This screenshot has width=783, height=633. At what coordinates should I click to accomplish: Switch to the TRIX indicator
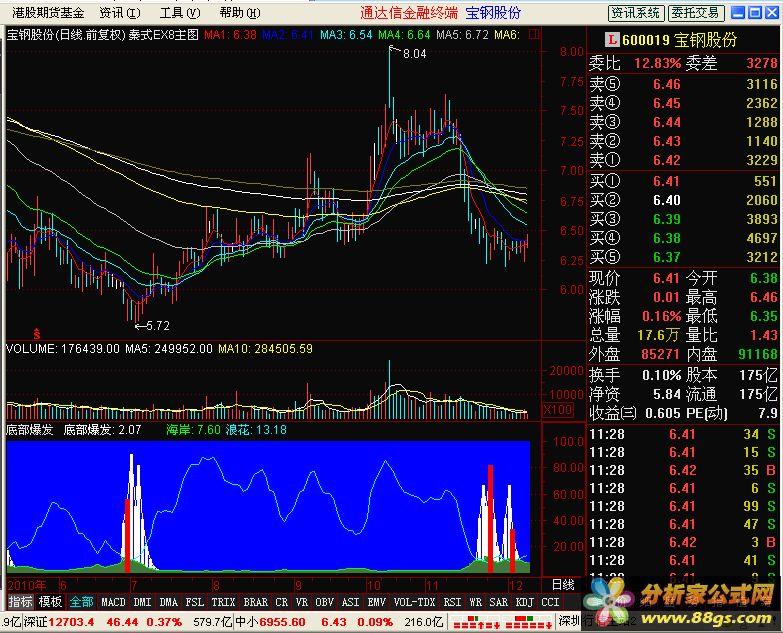click(x=223, y=602)
